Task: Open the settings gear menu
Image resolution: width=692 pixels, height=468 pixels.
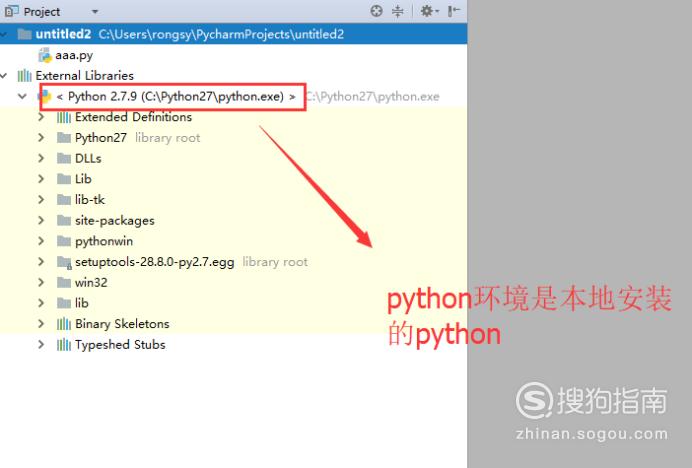Action: 429,11
